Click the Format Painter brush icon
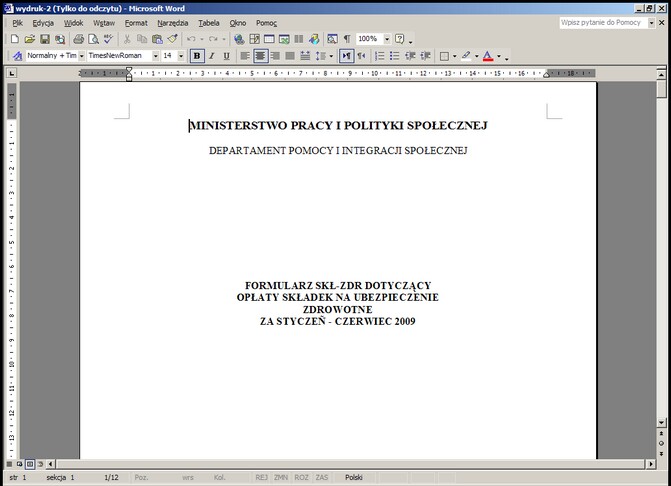 pos(172,39)
